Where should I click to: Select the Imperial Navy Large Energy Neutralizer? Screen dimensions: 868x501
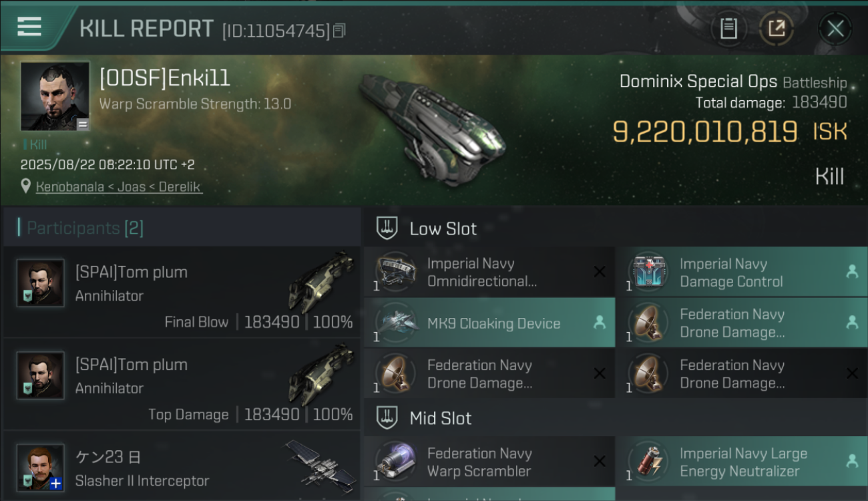[x=741, y=462]
